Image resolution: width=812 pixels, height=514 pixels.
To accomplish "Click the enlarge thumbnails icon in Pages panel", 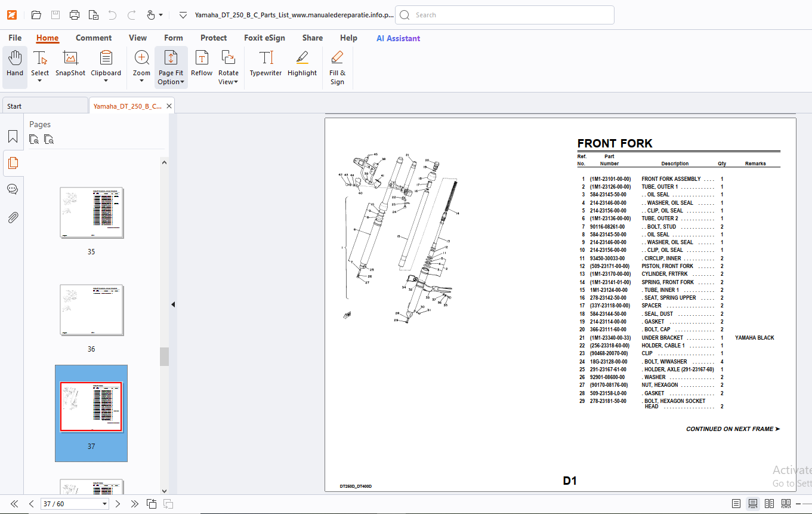I will pyautogui.click(x=34, y=140).
